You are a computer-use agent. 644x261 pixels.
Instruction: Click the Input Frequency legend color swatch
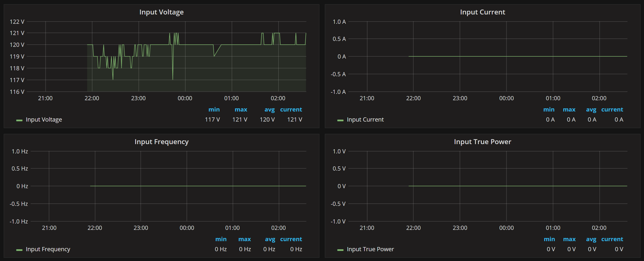19,250
